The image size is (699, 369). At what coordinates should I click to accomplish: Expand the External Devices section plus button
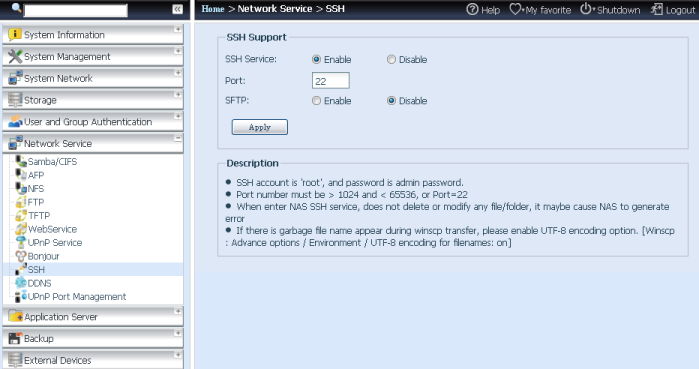[177, 355]
